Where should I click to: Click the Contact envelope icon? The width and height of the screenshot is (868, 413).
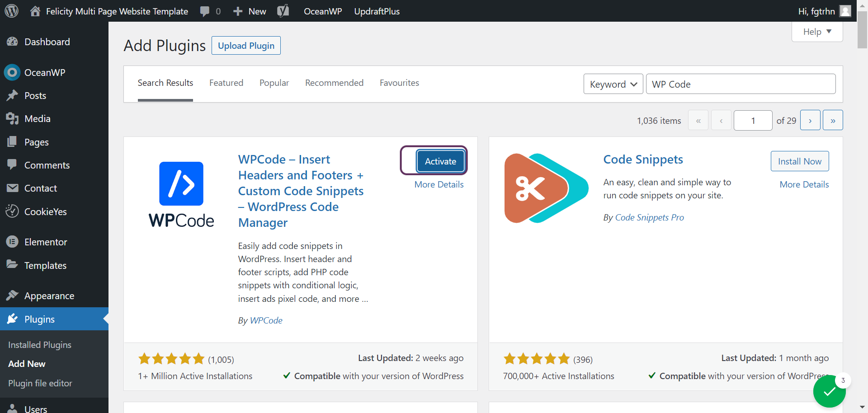(x=12, y=188)
